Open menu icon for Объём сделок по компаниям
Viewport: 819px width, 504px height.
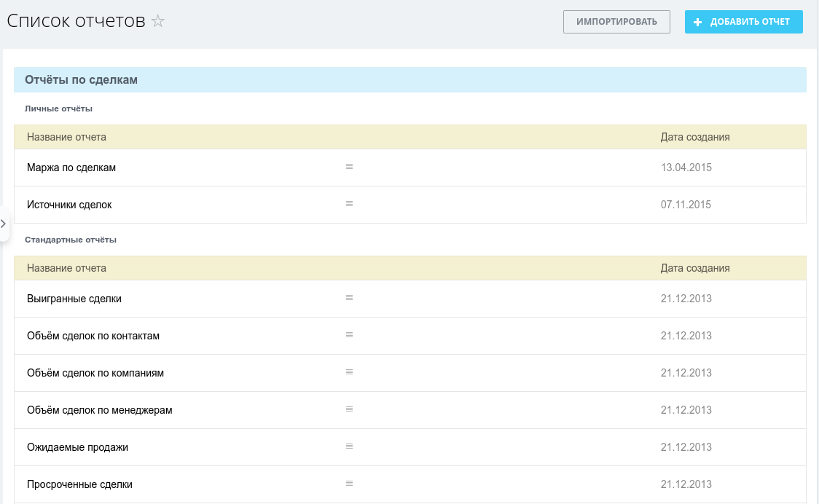coord(350,372)
